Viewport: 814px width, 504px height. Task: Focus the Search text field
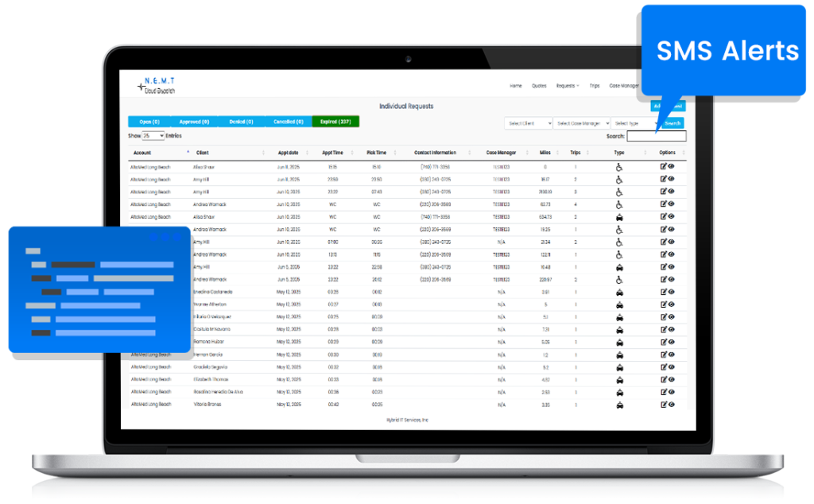[656, 136]
